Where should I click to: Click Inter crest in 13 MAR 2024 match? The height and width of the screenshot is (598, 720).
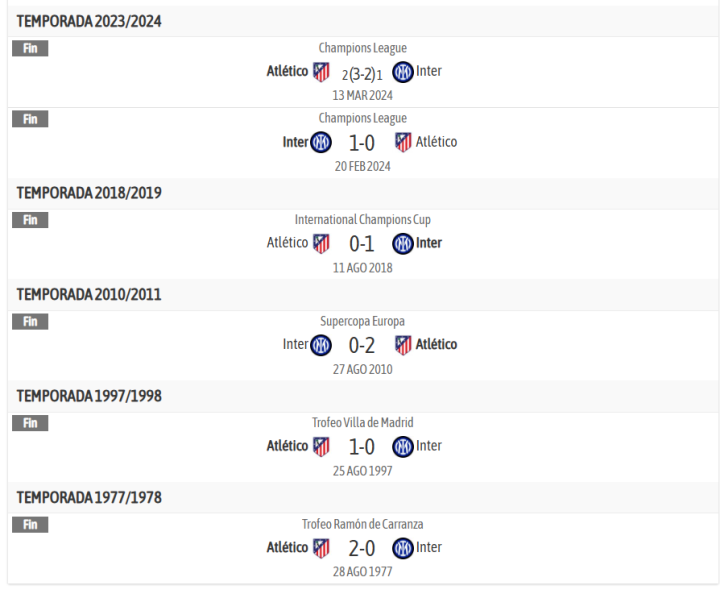coord(402,72)
